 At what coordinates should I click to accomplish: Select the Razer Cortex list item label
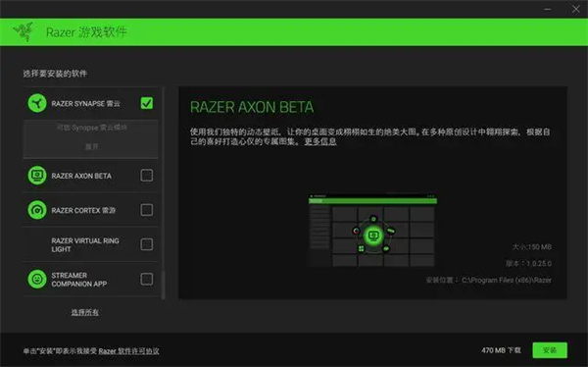[x=83, y=210]
